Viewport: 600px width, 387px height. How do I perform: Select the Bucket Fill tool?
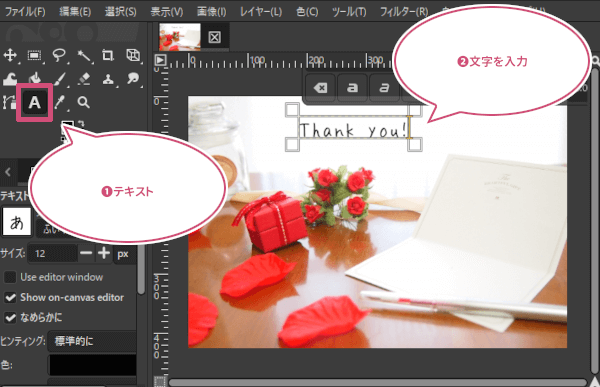[x=34, y=79]
